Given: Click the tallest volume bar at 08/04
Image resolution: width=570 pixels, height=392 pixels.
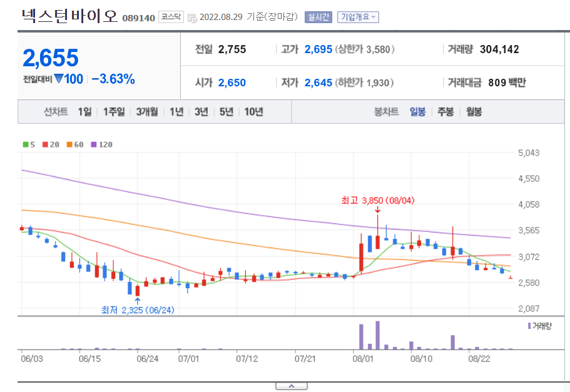Looking at the screenshot, I should click(378, 335).
